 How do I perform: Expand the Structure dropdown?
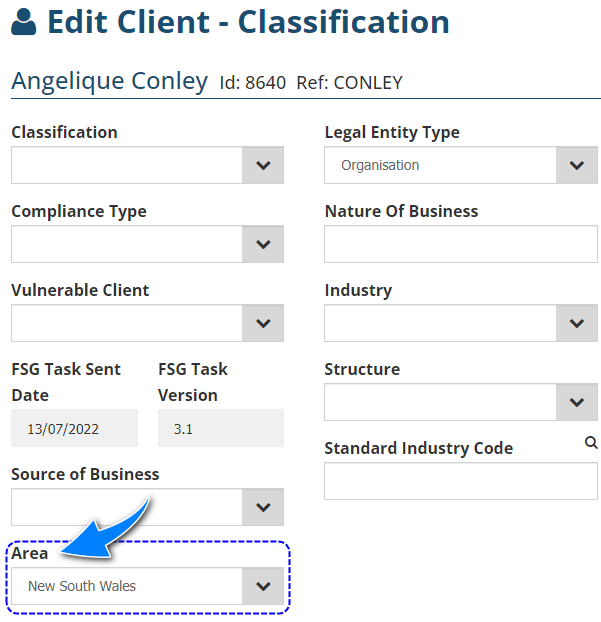pyautogui.click(x=460, y=402)
